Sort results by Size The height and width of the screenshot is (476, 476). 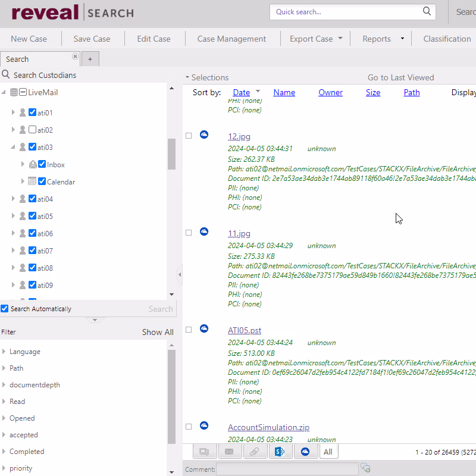point(373,92)
